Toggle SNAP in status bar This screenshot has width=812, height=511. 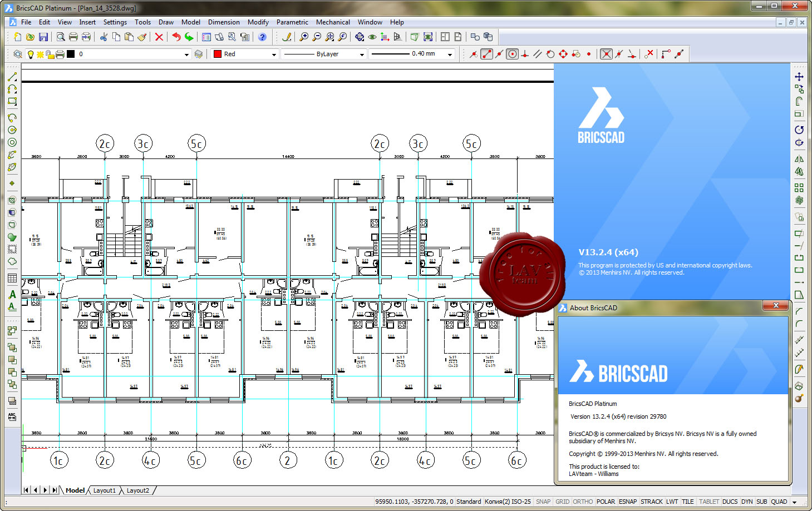[x=543, y=502]
